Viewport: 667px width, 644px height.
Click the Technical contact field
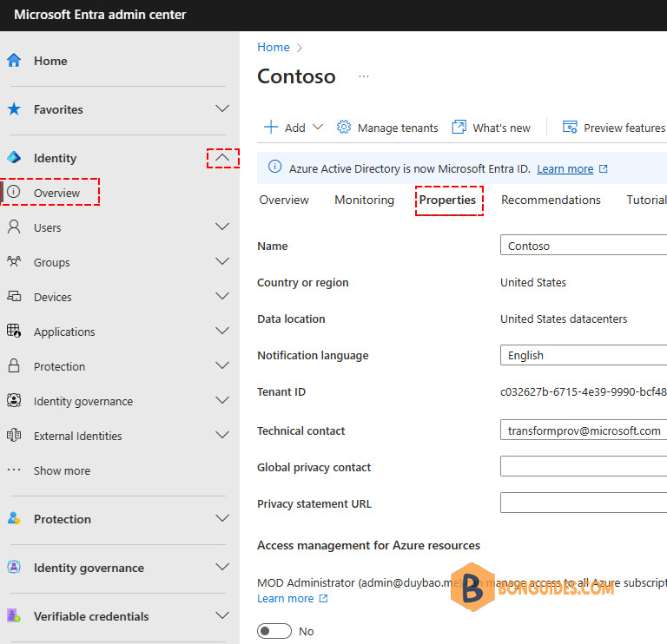[584, 430]
